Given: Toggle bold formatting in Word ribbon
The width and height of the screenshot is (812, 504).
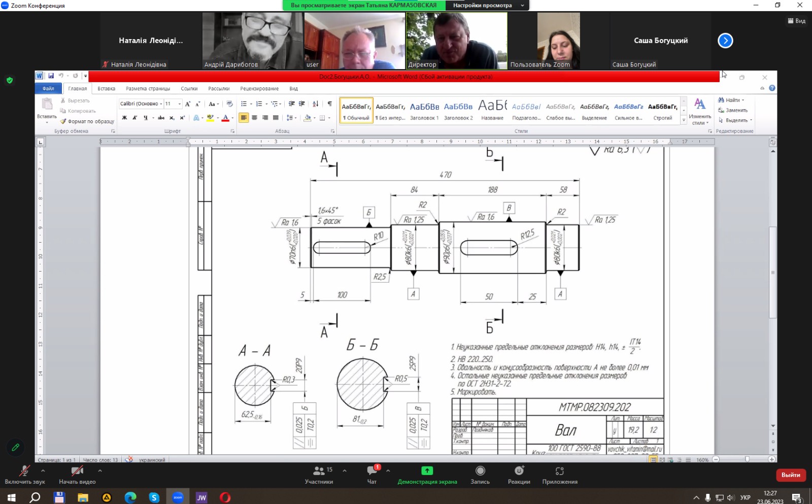Looking at the screenshot, I should [x=124, y=118].
